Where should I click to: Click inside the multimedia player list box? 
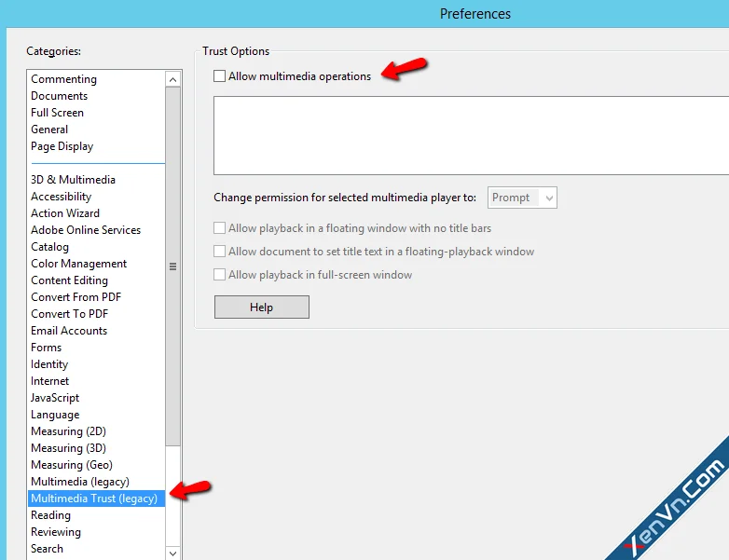tap(471, 135)
